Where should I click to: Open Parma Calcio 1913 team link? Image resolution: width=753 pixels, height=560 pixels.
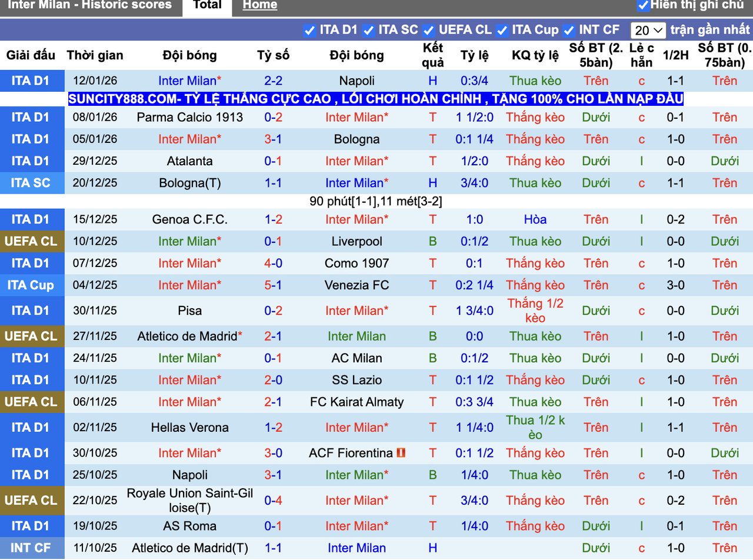click(190, 117)
